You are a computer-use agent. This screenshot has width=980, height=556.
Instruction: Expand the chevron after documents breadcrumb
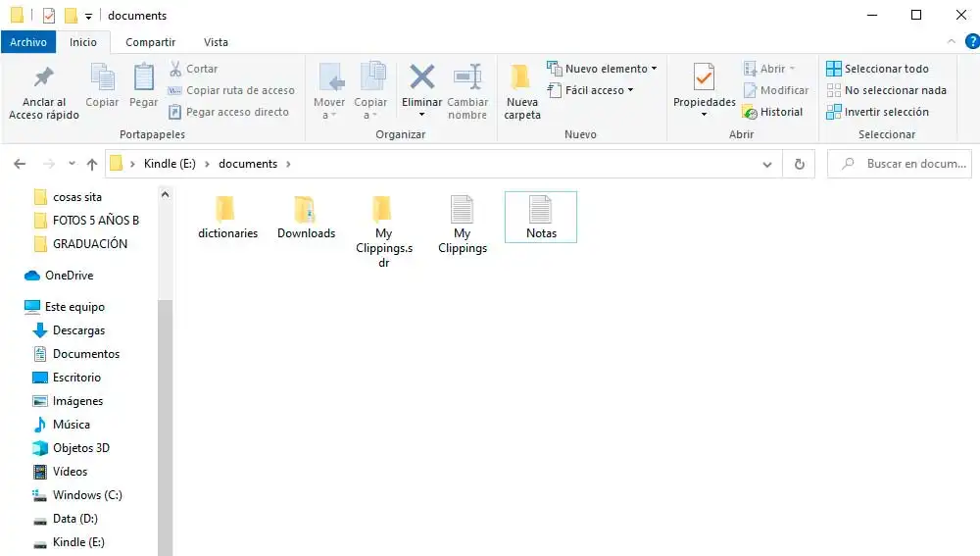[288, 164]
